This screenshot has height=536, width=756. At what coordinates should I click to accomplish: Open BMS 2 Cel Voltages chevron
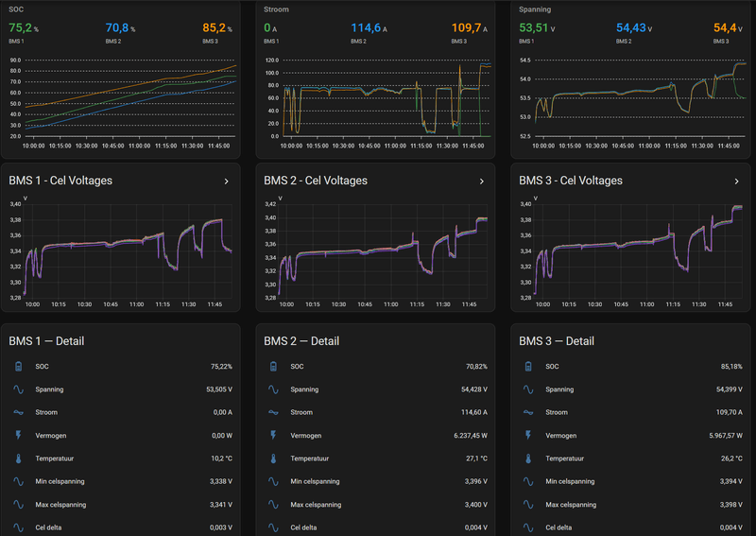point(481,182)
